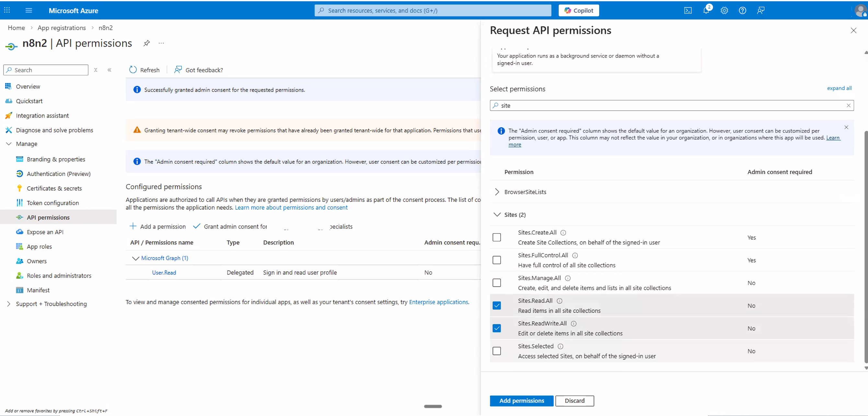Refresh the configured permissions list
The image size is (868, 416).
click(x=144, y=70)
